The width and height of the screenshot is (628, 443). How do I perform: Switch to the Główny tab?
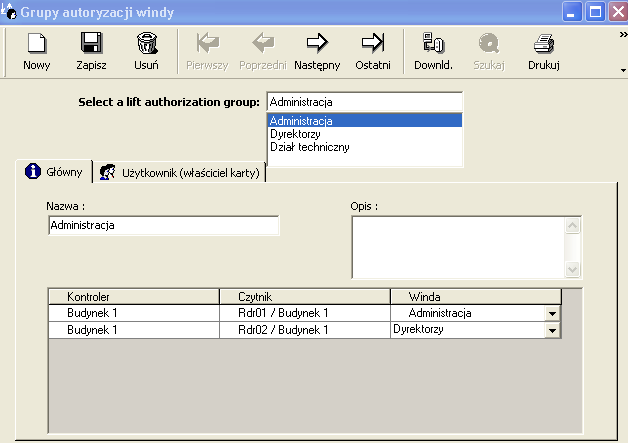(x=54, y=172)
